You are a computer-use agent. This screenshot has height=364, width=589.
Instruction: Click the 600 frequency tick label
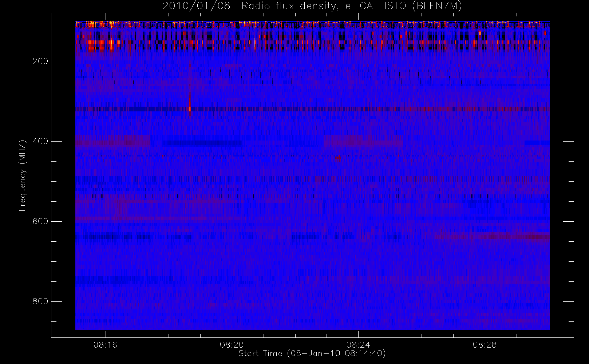[40, 221]
